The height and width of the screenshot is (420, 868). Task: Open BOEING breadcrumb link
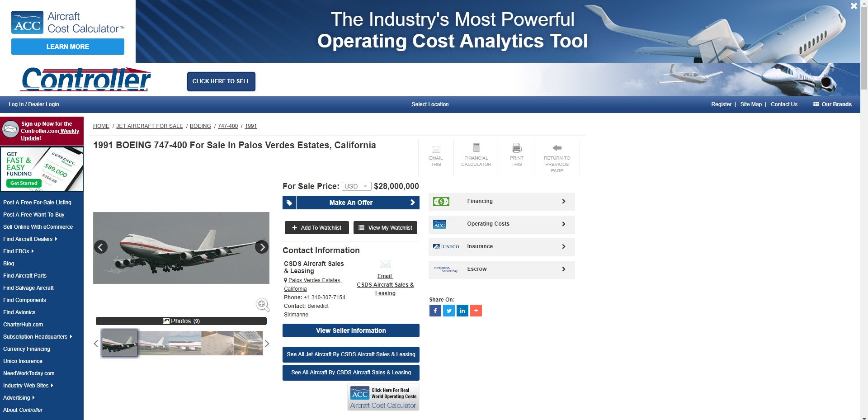point(200,126)
